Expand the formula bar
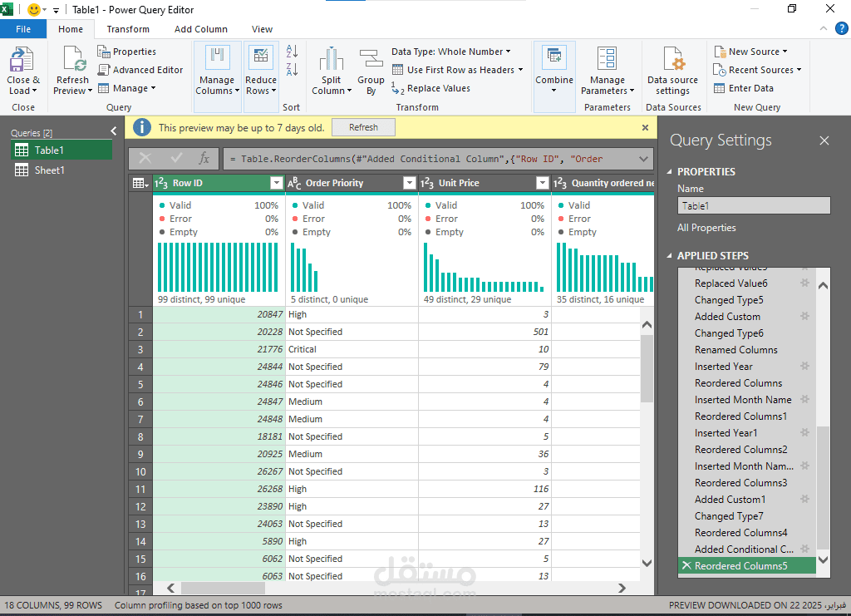 [643, 159]
